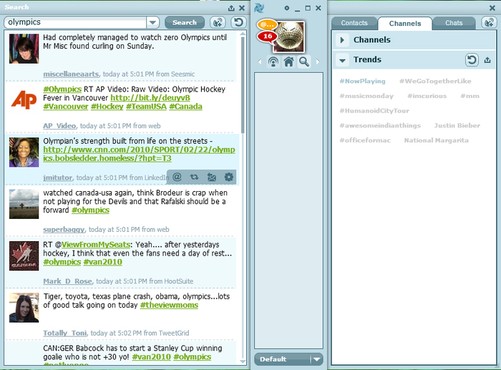Click the broadcast antenna icon in center panel
Screen dimensions: 501x370
[x=273, y=62]
